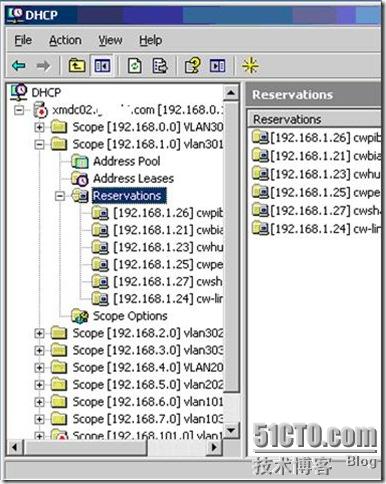386x484 pixels.
Task: Expand Scope 192.168.7.0 node
Action: [39, 419]
